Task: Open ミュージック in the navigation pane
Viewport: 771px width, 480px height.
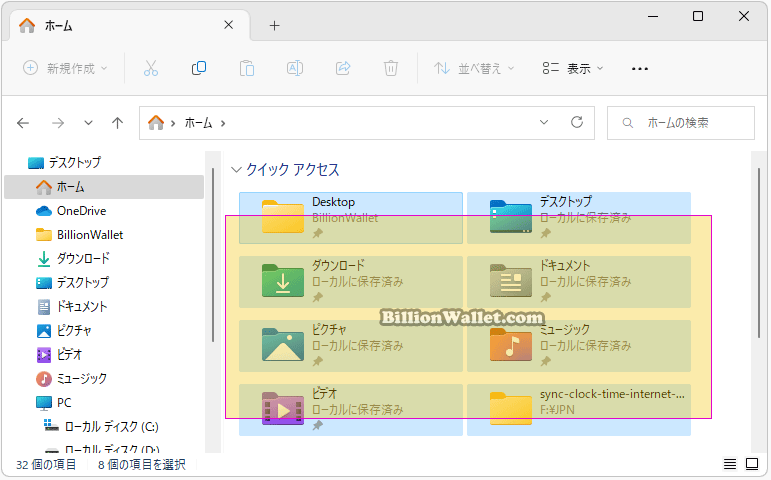Action: coord(71,379)
